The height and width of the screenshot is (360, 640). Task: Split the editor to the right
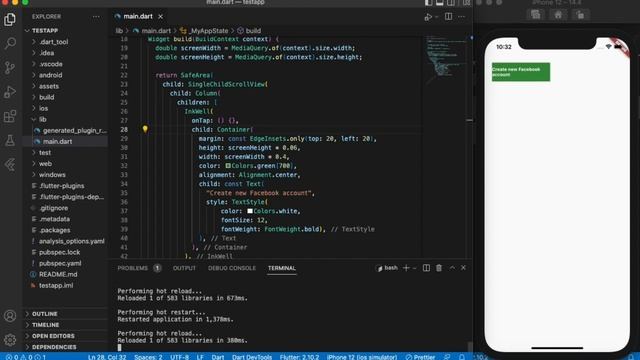[448, 17]
